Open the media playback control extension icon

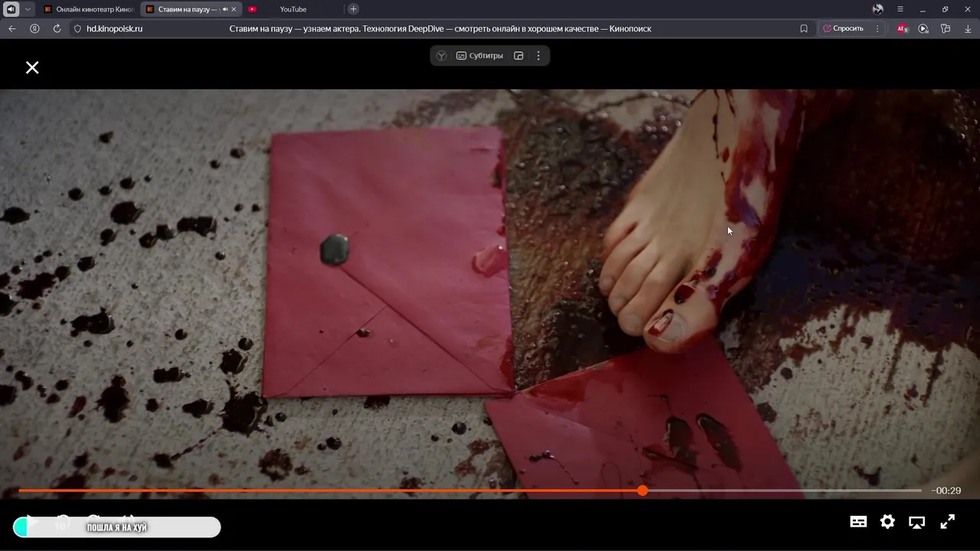[923, 28]
